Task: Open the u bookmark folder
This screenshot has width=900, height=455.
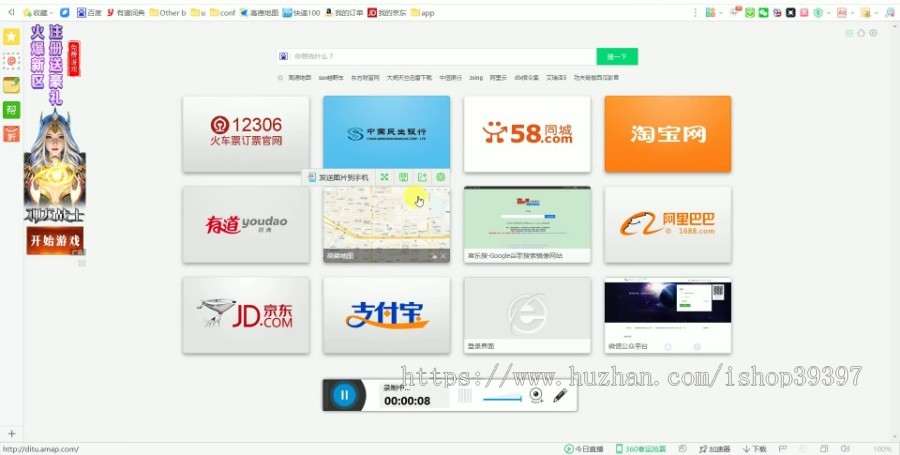Action: pos(198,13)
